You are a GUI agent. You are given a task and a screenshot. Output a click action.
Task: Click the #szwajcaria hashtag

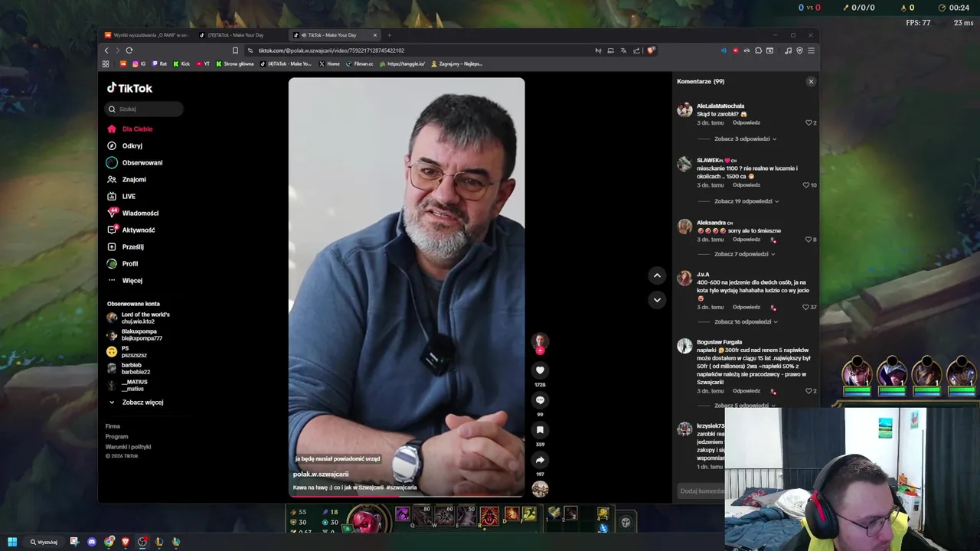coord(401,487)
